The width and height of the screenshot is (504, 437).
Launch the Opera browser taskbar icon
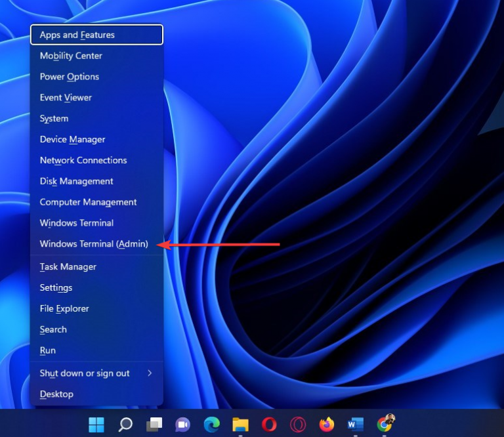coord(269,425)
